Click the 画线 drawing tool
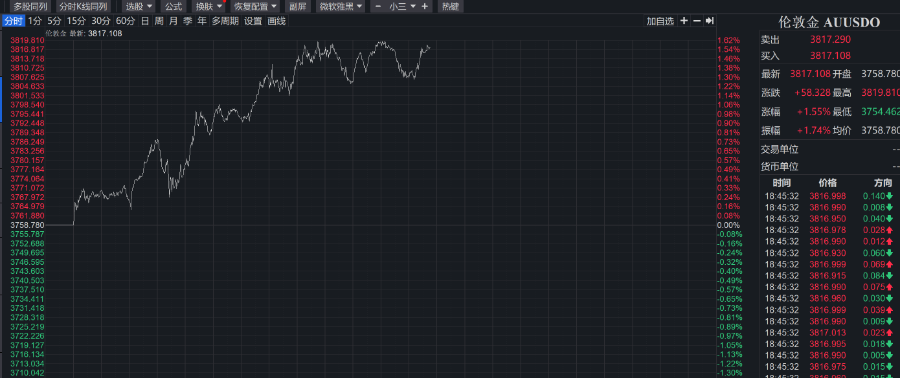The height and width of the screenshot is (378, 900). 277,21
